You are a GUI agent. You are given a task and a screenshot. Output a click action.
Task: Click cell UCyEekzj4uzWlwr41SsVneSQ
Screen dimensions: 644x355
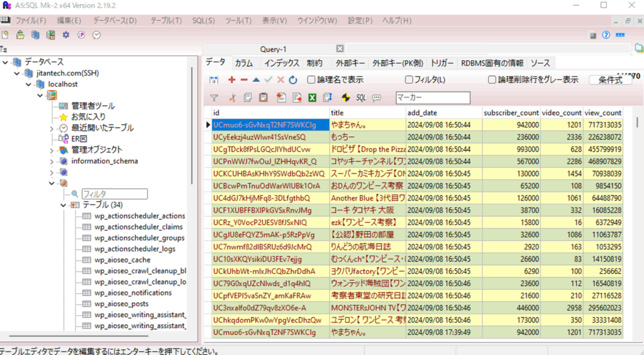(270, 137)
